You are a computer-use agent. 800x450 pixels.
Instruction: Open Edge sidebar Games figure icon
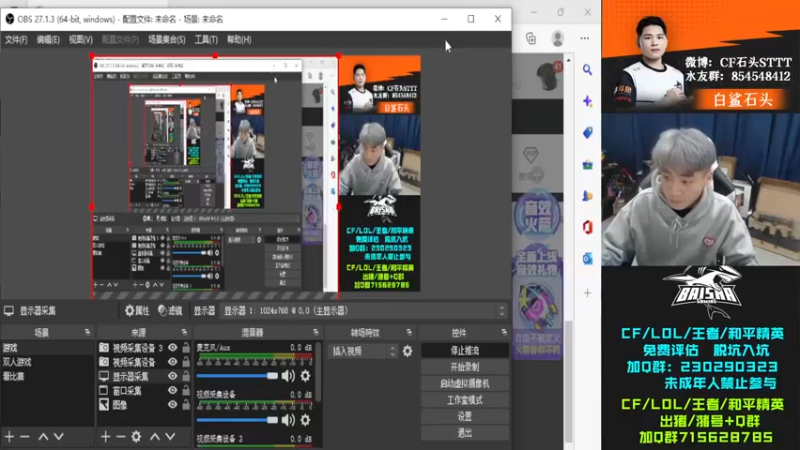tap(587, 195)
